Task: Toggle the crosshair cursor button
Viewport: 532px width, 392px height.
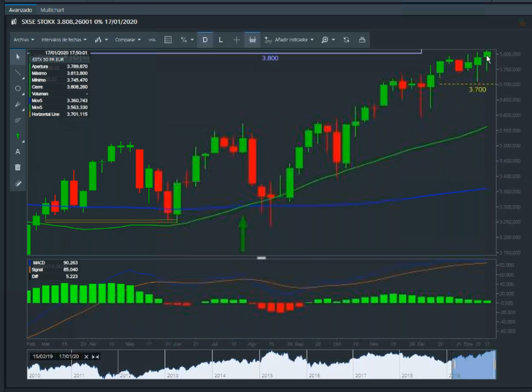Action: point(237,40)
